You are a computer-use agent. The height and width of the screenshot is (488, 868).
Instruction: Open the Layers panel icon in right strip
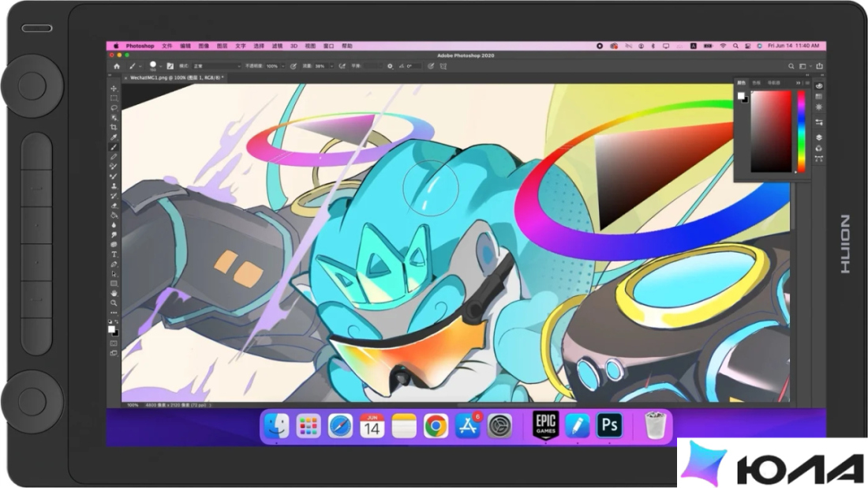[819, 137]
